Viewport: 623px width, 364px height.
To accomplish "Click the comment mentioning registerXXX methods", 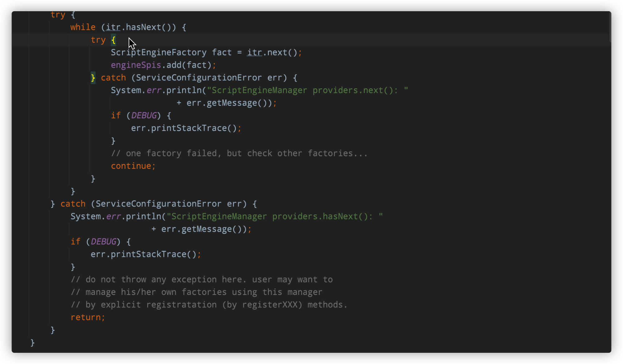I will 208,305.
